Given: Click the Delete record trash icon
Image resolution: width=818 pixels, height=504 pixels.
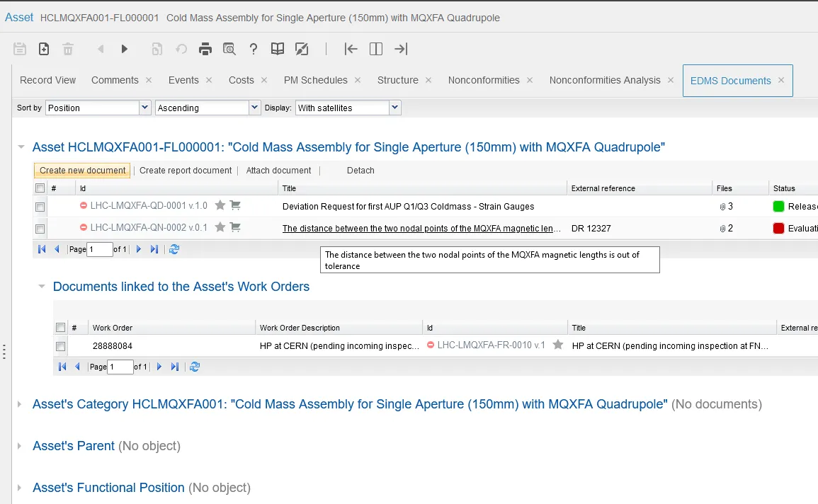Looking at the screenshot, I should click(68, 49).
